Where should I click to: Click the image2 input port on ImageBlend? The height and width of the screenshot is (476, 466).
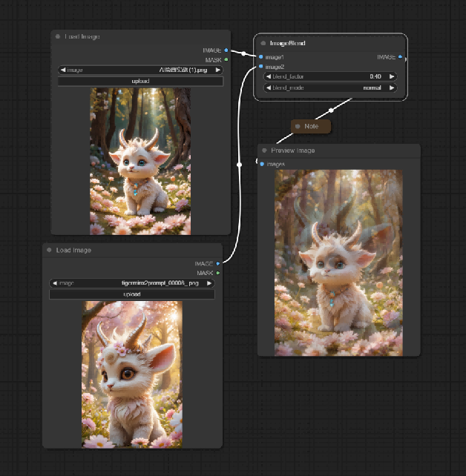point(260,67)
